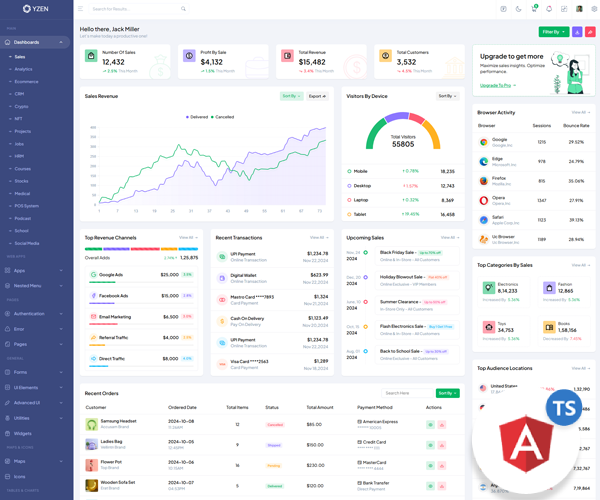Click the Search for Results field
Image resolution: width=600 pixels, height=500 pixels.
[x=135, y=9]
